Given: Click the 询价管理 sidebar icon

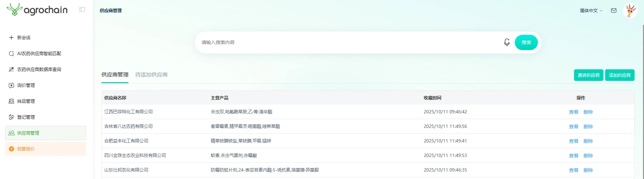Looking at the screenshot, I should click(11, 85).
